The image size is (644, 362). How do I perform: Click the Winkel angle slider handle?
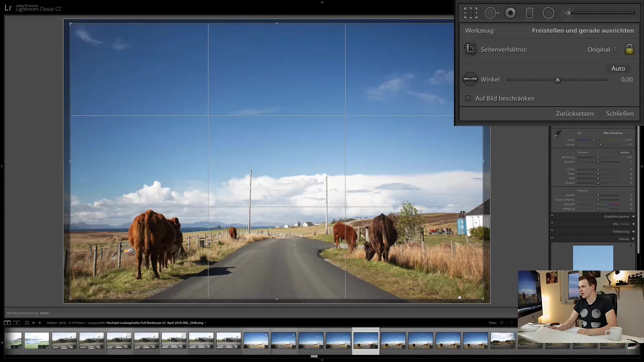click(557, 80)
